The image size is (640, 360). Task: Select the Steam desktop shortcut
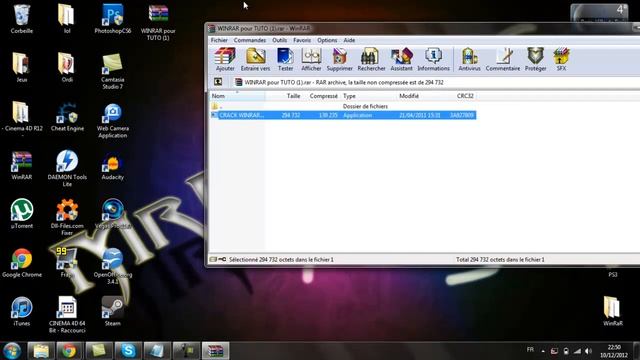click(x=113, y=312)
